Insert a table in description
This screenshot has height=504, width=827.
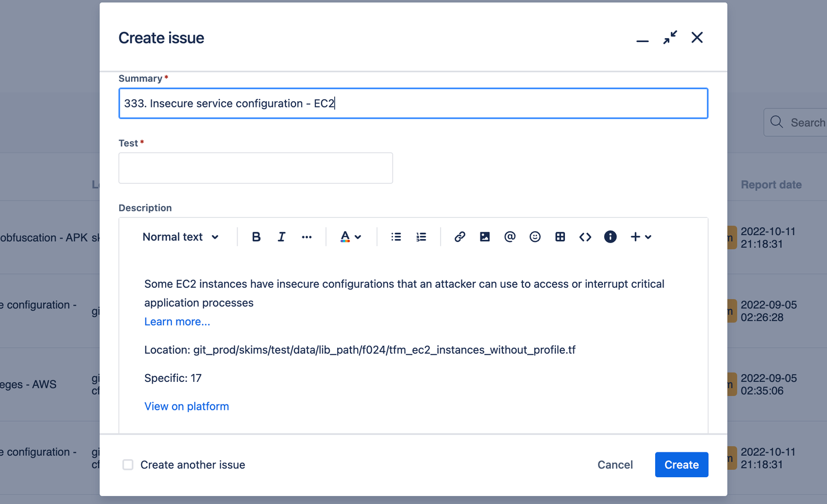[560, 237]
